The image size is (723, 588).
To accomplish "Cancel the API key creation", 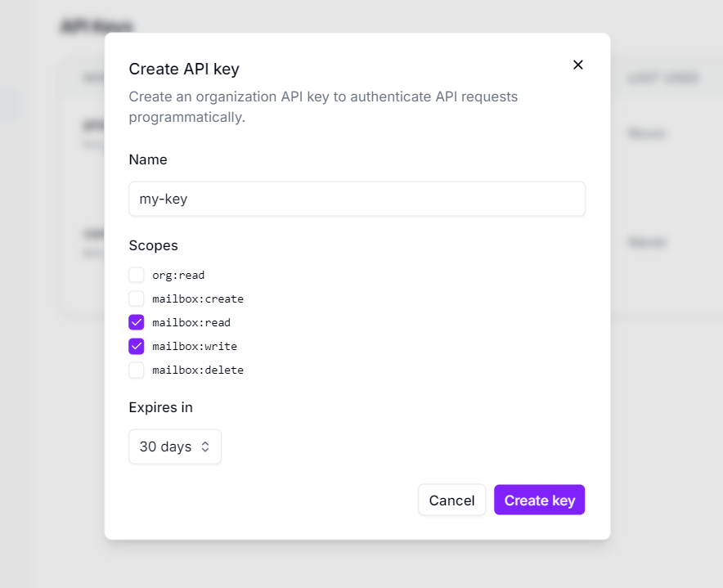I will 451,500.
